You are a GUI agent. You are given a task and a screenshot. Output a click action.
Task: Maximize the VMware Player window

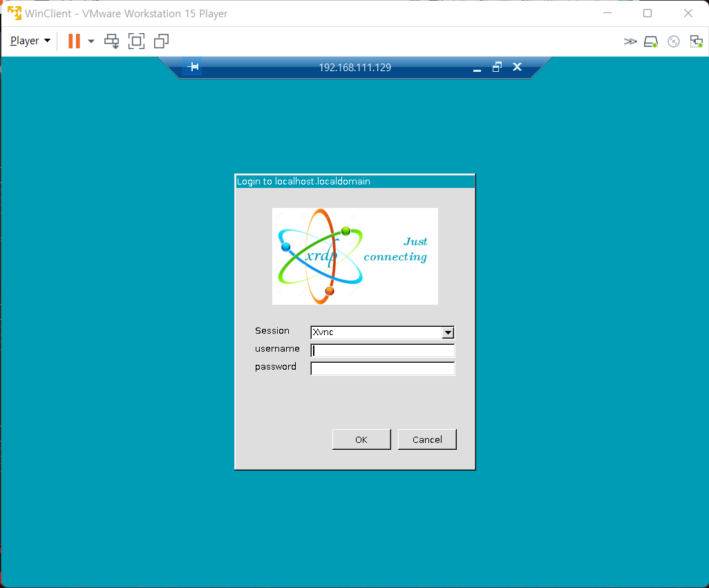[647, 13]
